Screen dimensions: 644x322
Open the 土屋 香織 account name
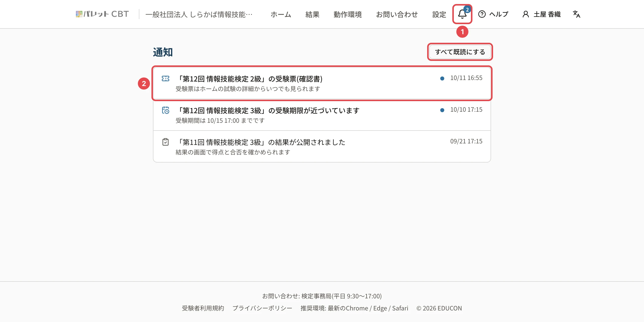pyautogui.click(x=547, y=14)
